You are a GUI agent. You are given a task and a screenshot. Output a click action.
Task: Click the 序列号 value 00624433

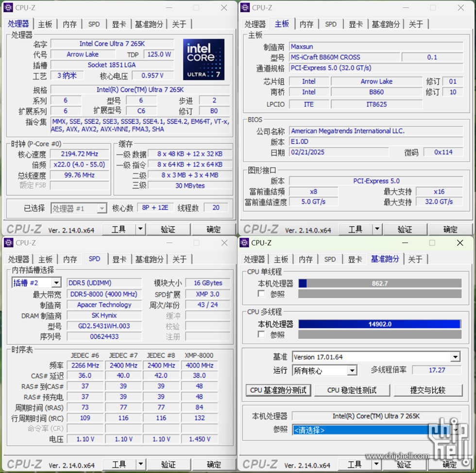[104, 337]
